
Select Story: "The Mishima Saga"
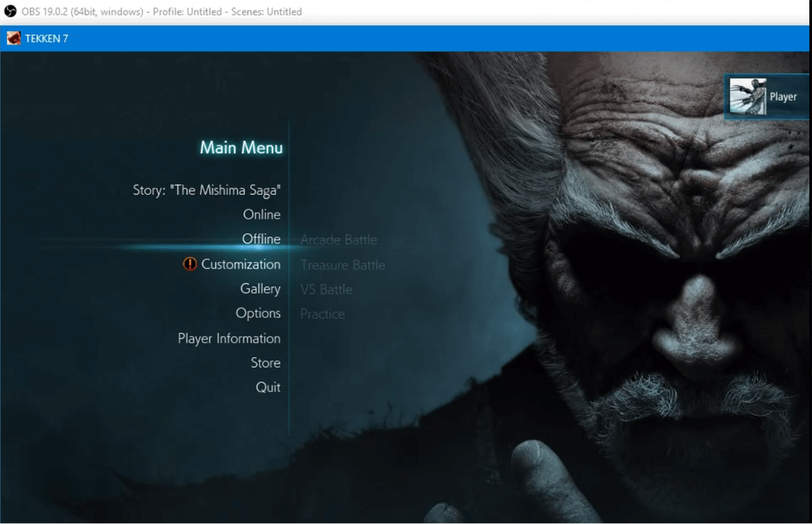coord(207,190)
